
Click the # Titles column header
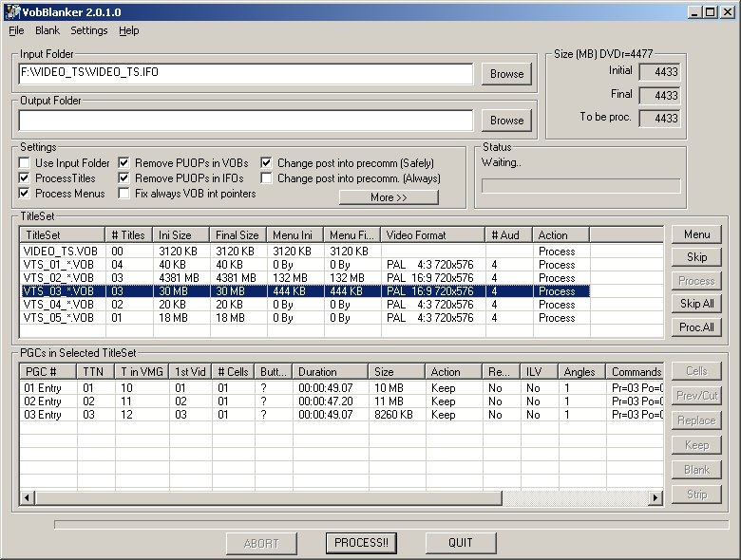(x=128, y=235)
